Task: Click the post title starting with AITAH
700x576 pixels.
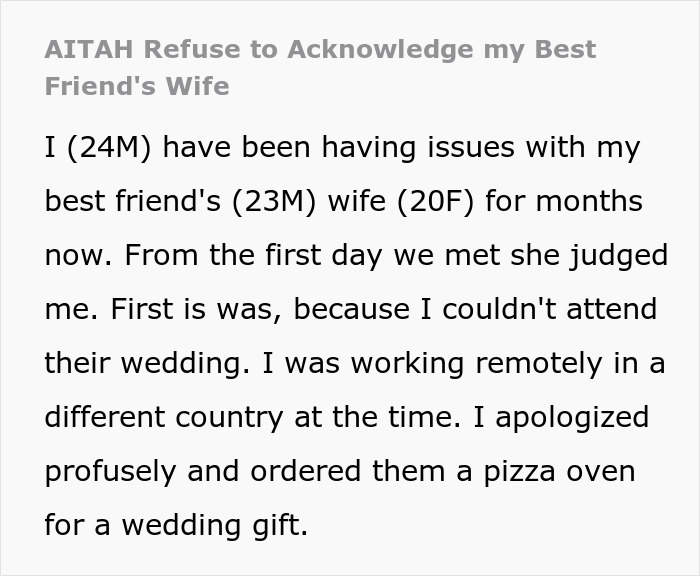Action: 321,67
